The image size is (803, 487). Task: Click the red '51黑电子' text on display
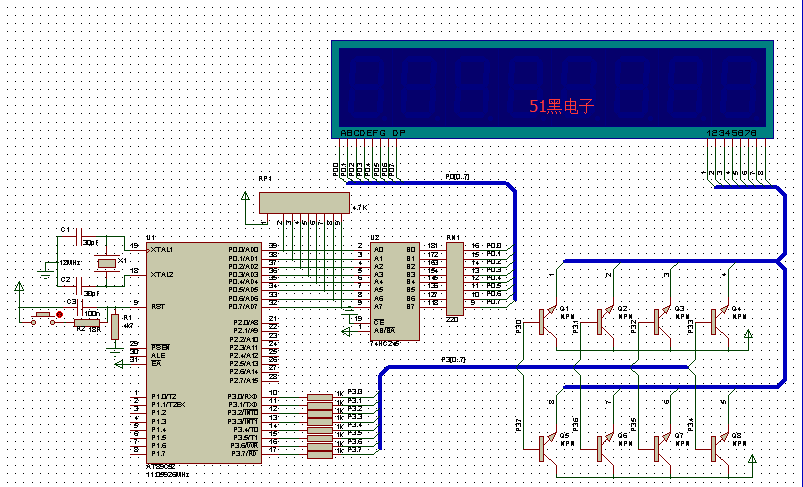561,107
